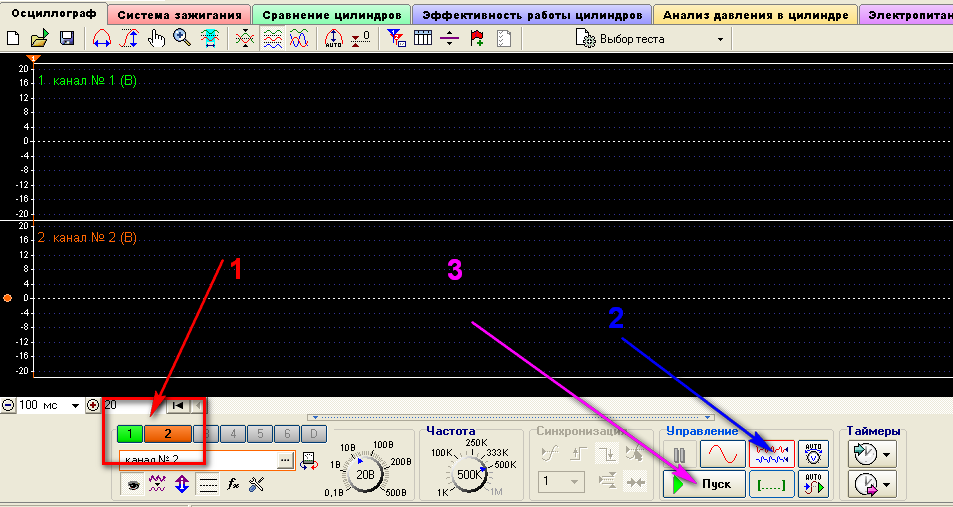Select orange channel 2 button
The width and height of the screenshot is (953, 507).
tap(168, 433)
